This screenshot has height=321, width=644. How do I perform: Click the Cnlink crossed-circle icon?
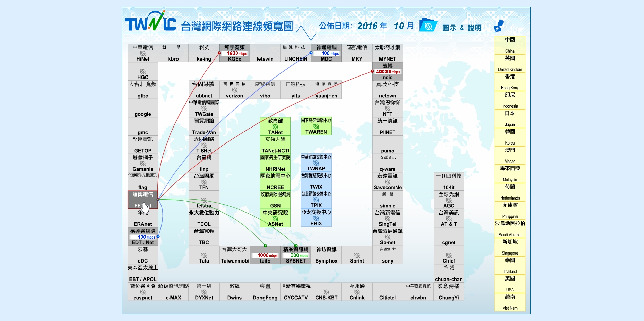coord(357,292)
